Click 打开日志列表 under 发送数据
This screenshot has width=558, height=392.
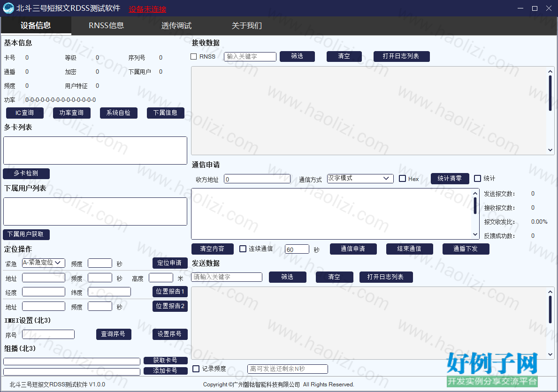point(386,277)
